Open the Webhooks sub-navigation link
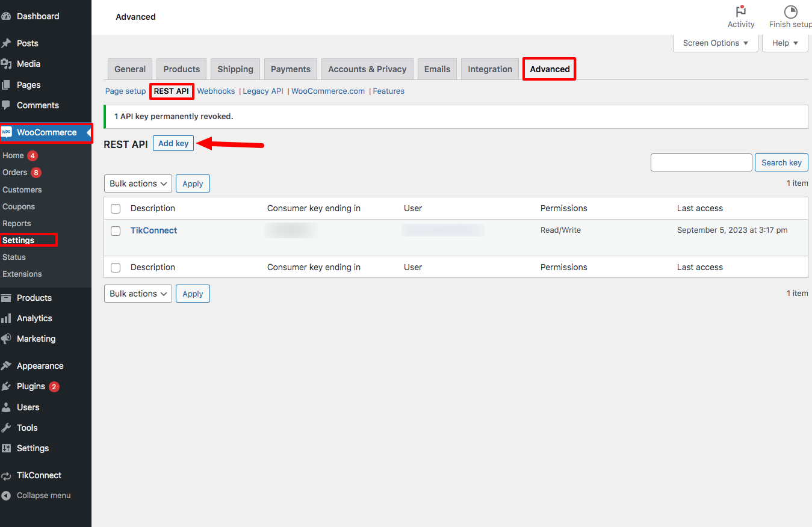 click(x=216, y=91)
